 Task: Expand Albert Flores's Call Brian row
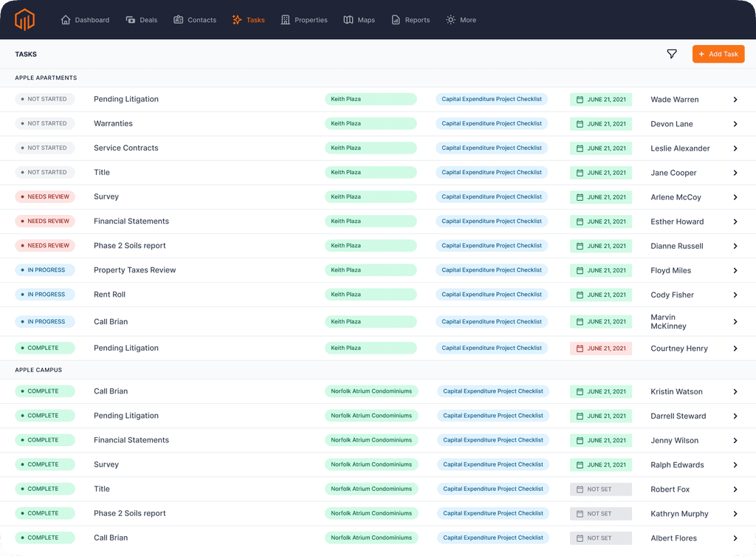click(735, 538)
